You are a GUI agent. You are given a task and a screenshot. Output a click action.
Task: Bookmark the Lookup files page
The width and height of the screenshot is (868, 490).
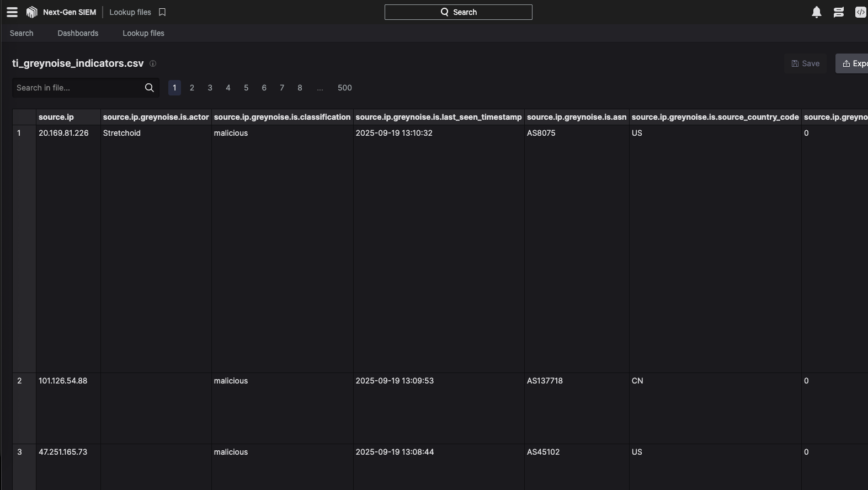pos(162,12)
